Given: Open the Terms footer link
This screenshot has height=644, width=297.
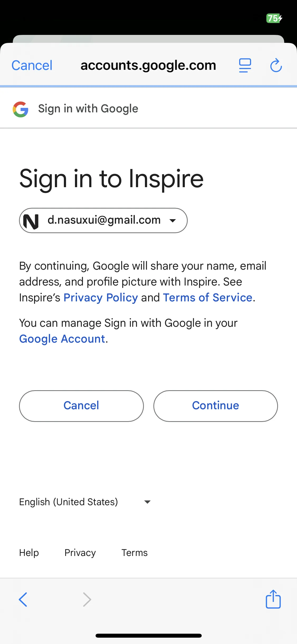Looking at the screenshot, I should [x=134, y=553].
